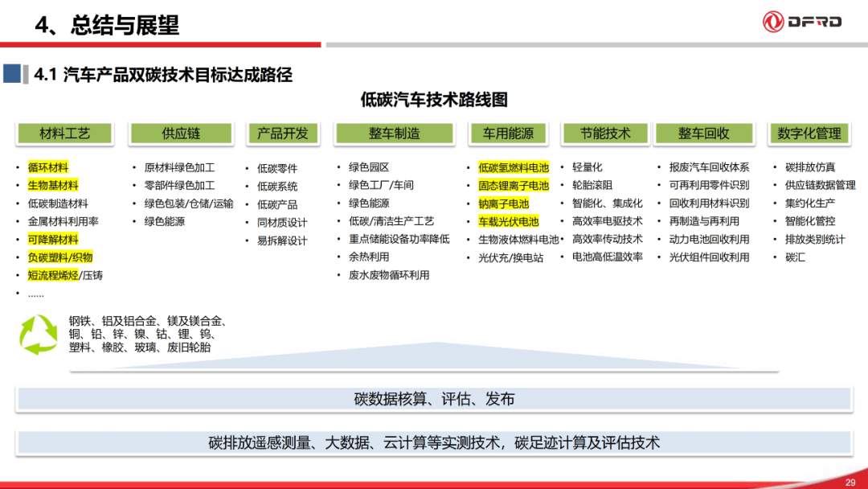Click the 产品开发 header box

[x=285, y=134]
